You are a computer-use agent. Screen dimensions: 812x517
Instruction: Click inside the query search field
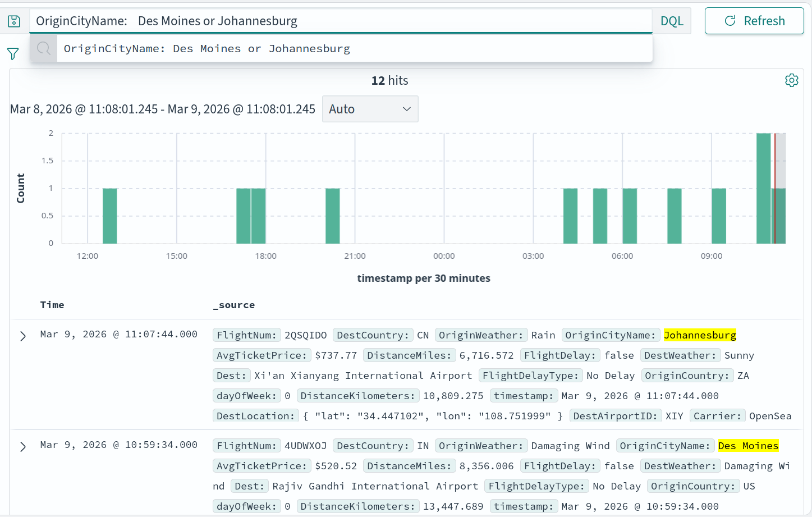click(393, 21)
